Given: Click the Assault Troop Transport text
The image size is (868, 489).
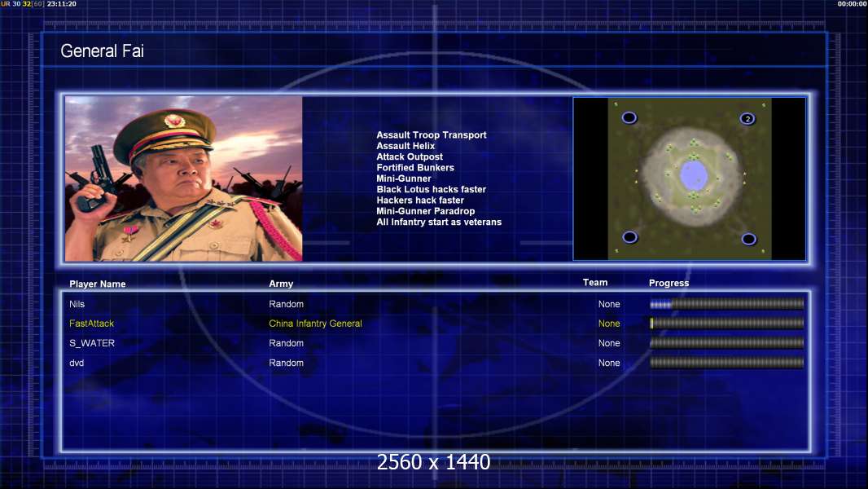Looking at the screenshot, I should pyautogui.click(x=432, y=134).
